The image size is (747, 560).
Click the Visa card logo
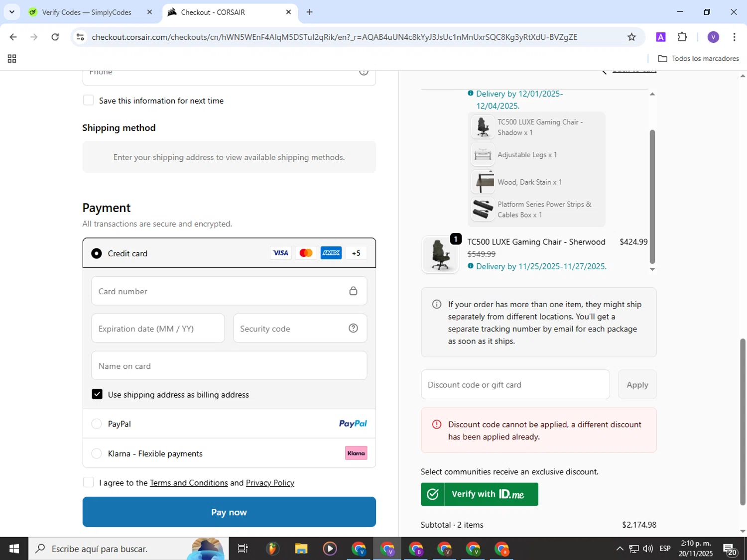click(x=280, y=253)
